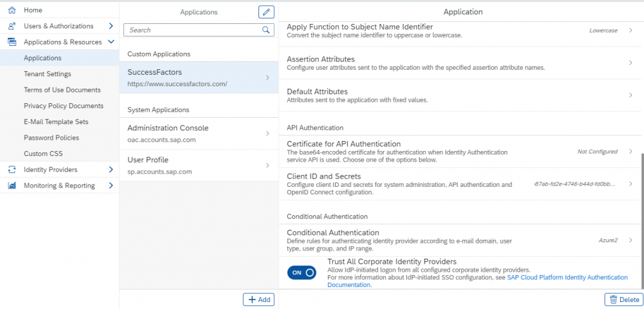644x309 pixels.
Task: Click the applications Search field
Action: coord(199,30)
